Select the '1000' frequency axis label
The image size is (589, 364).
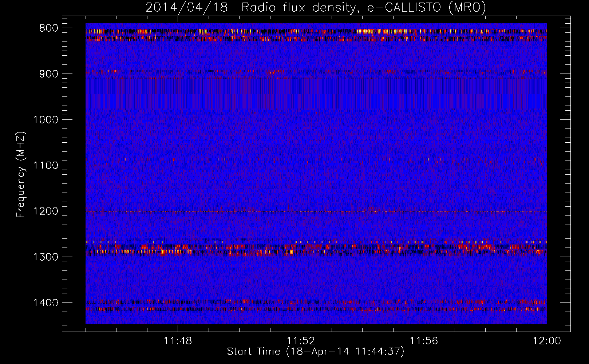46,120
